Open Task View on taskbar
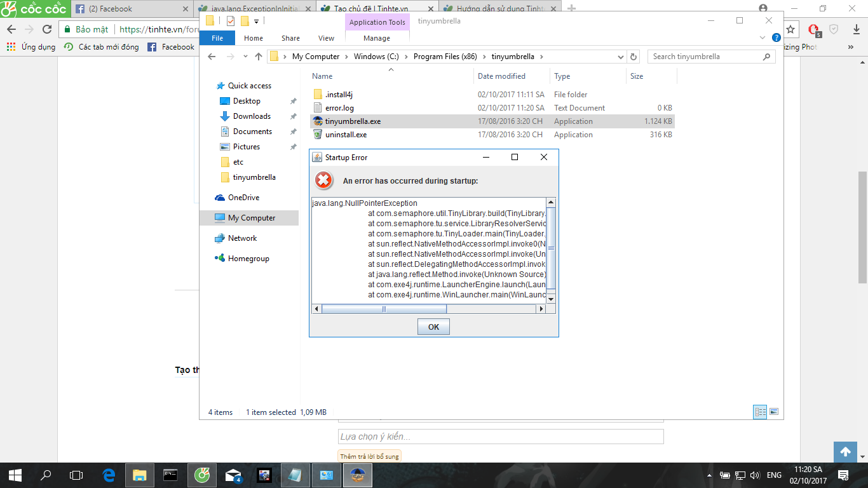 [76, 475]
